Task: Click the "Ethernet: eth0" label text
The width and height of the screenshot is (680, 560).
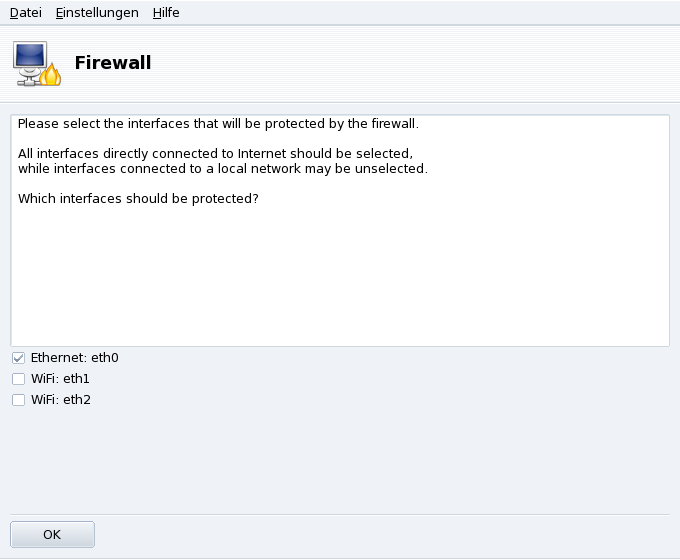Action: (x=75, y=358)
